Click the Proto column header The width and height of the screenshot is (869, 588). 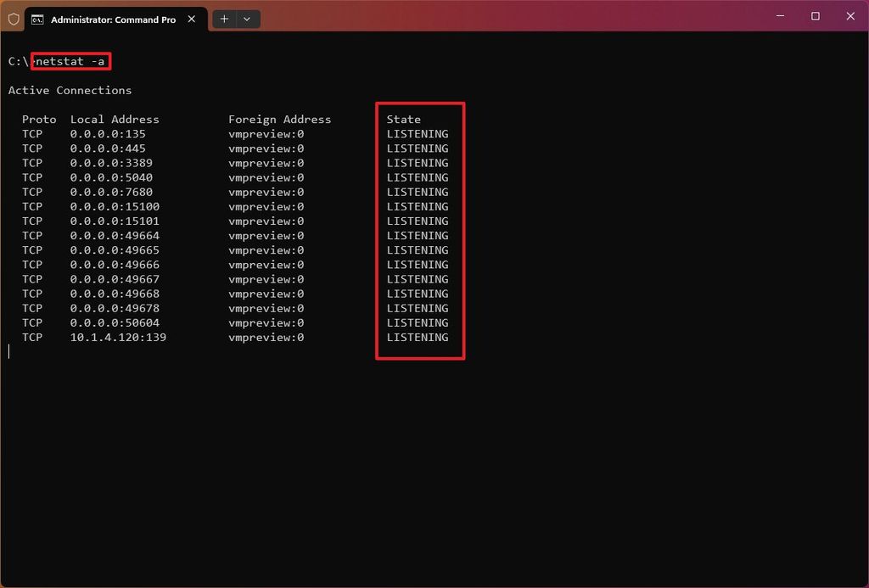[39, 119]
